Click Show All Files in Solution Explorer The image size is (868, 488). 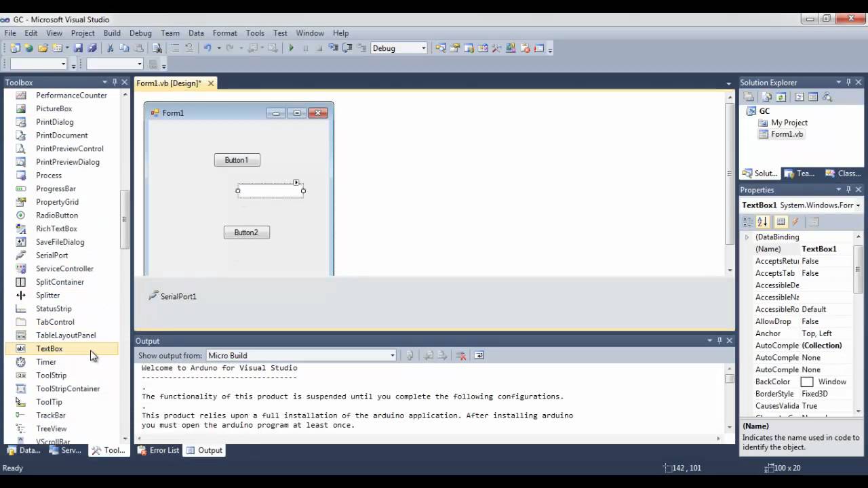pyautogui.click(x=766, y=97)
